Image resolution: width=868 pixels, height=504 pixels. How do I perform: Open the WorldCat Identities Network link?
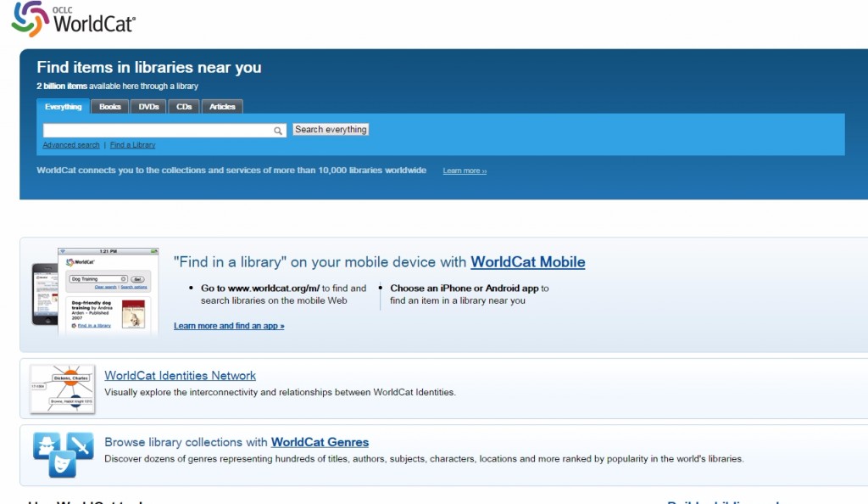pyautogui.click(x=180, y=376)
